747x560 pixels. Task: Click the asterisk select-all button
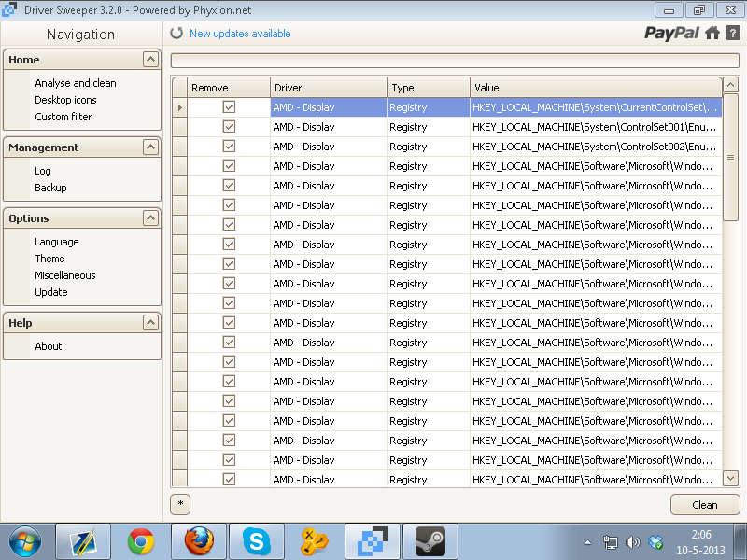click(180, 504)
